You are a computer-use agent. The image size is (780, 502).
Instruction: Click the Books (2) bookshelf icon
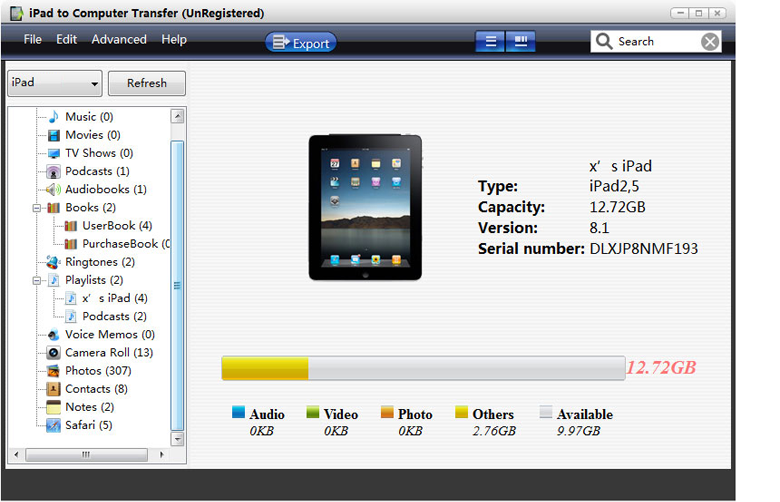click(x=54, y=208)
